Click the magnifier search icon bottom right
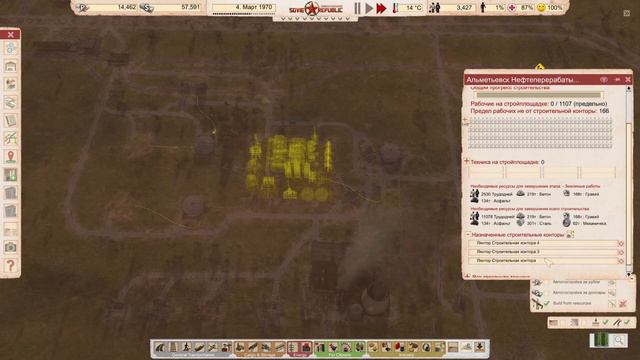Viewport: 640px width, 360px height. pos(620,340)
